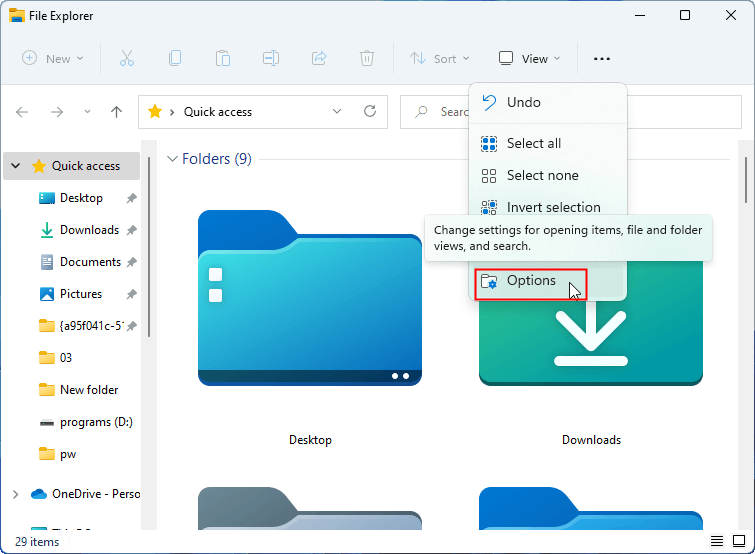Click the 29 items status text
This screenshot has width=755, height=554.
tap(37, 542)
